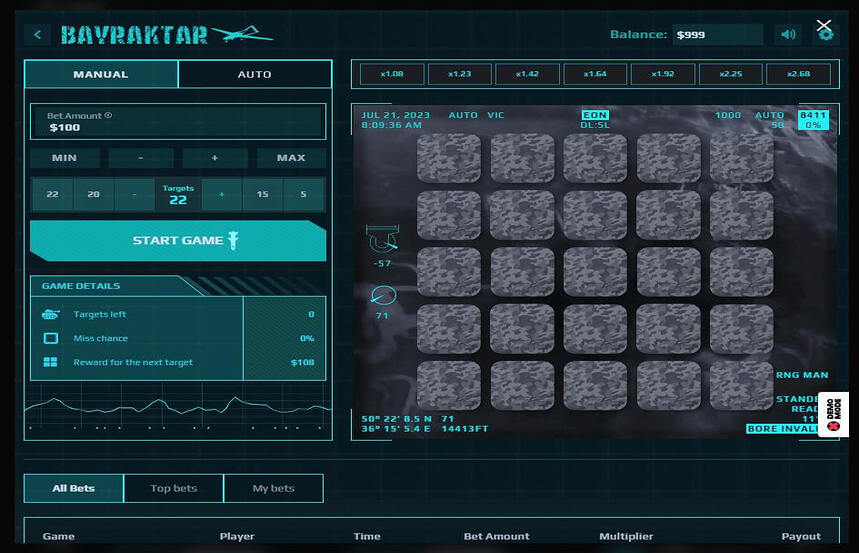
Task: Open the My bets tab
Action: [x=273, y=488]
